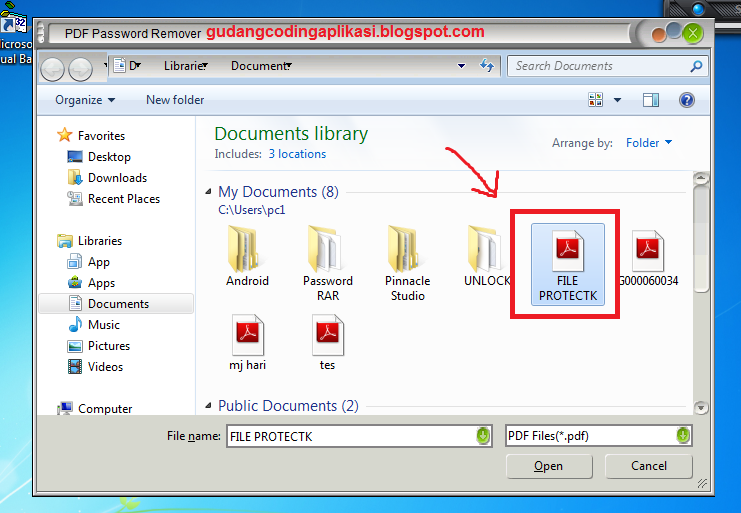Screen dimensions: 741x513
Task: Open the UNLOCK folder
Action: pyautogui.click(x=487, y=257)
